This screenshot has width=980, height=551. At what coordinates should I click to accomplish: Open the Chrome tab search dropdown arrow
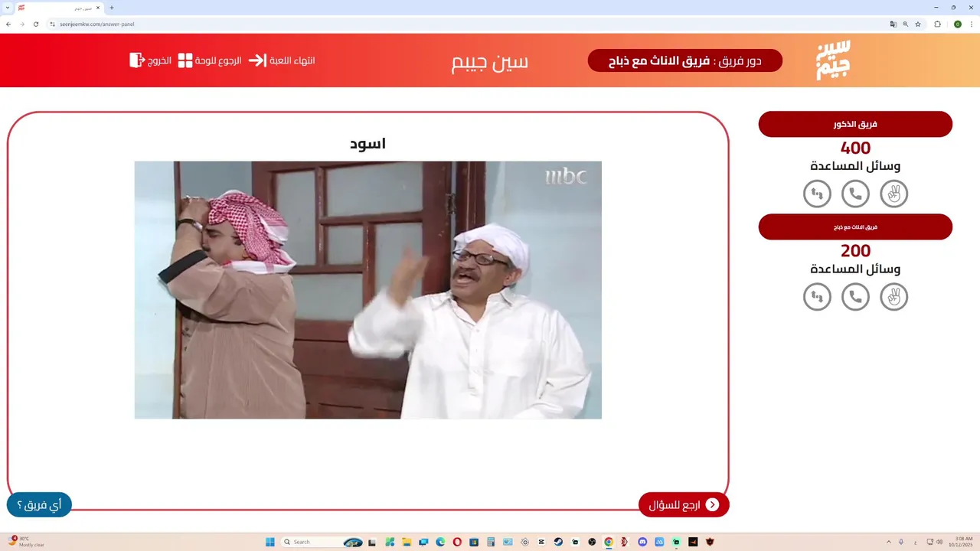point(7,8)
